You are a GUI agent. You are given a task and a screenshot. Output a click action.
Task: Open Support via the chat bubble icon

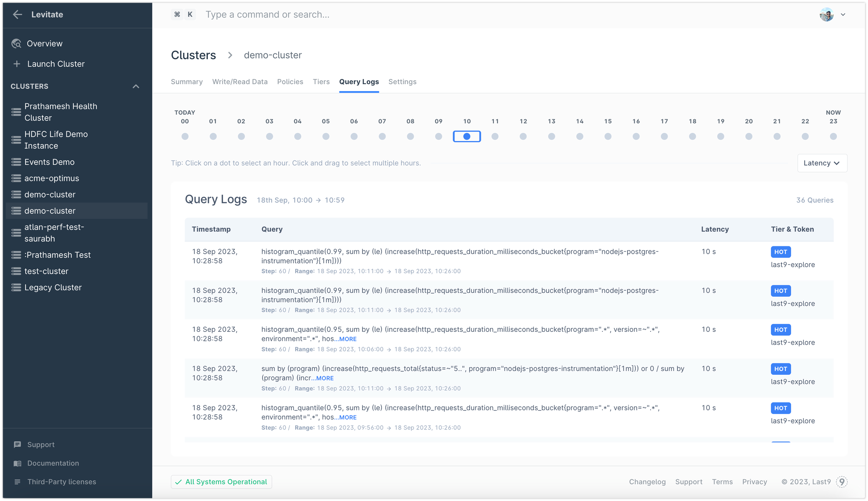click(17, 444)
